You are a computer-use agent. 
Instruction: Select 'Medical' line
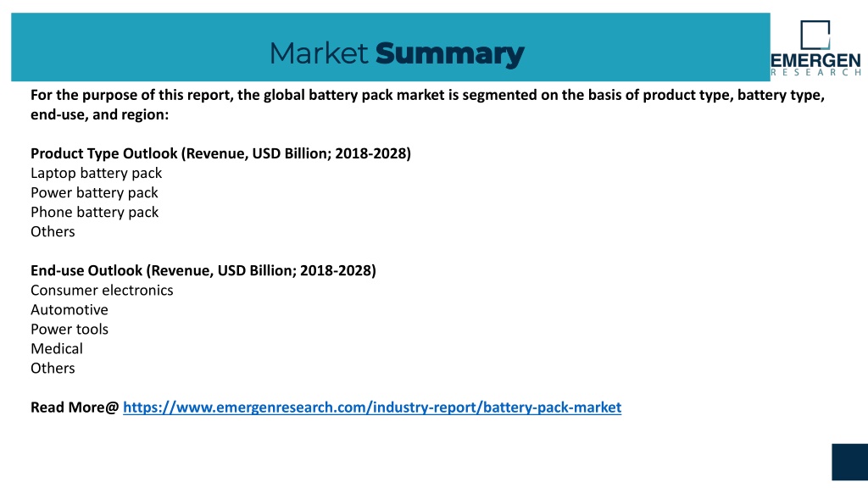coord(57,348)
